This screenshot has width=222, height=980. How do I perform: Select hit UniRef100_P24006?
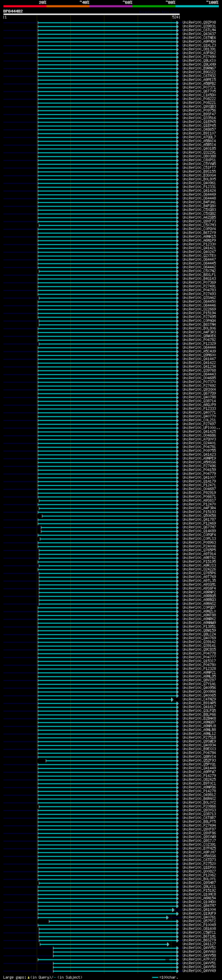click(199, 546)
